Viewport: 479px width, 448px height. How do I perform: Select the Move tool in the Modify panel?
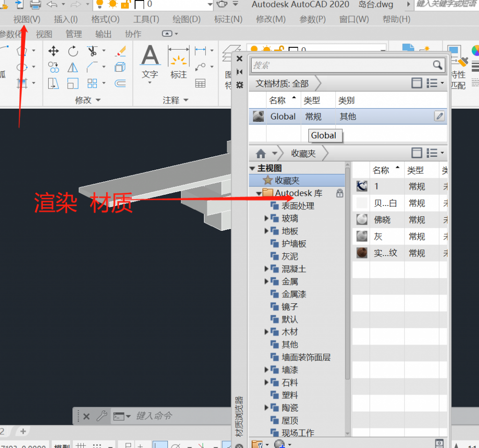pos(54,51)
